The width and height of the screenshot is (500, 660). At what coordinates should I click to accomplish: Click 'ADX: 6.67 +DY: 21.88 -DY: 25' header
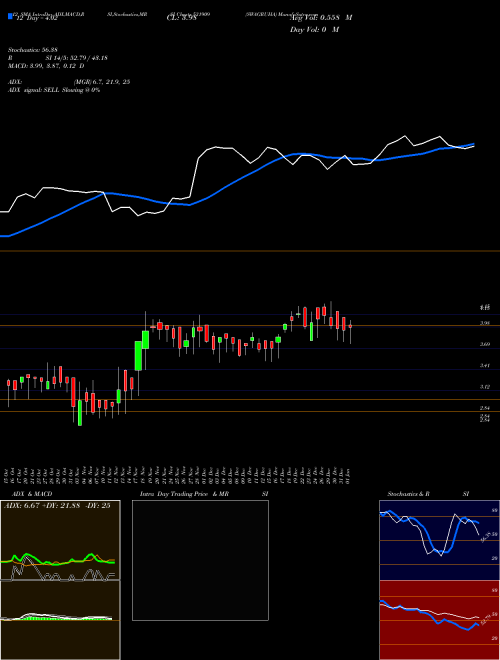[57, 506]
